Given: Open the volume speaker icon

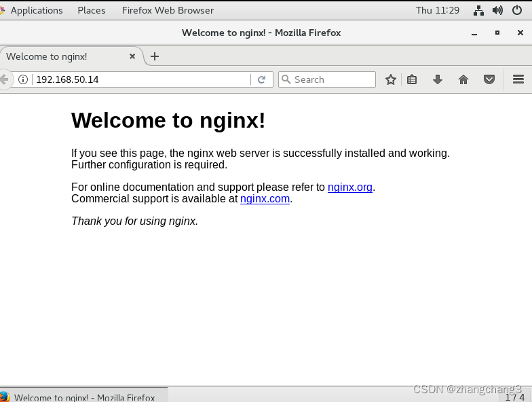Looking at the screenshot, I should tap(497, 11).
